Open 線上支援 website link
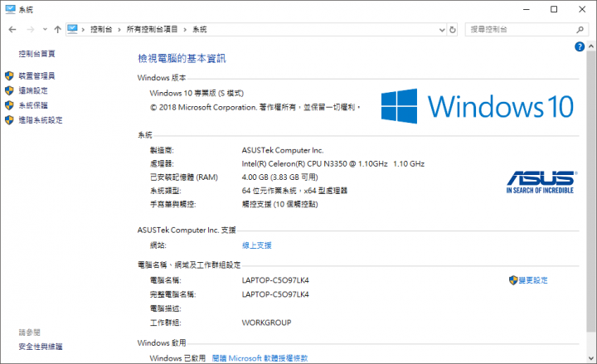The width and height of the screenshot is (597, 364). pyautogui.click(x=257, y=245)
